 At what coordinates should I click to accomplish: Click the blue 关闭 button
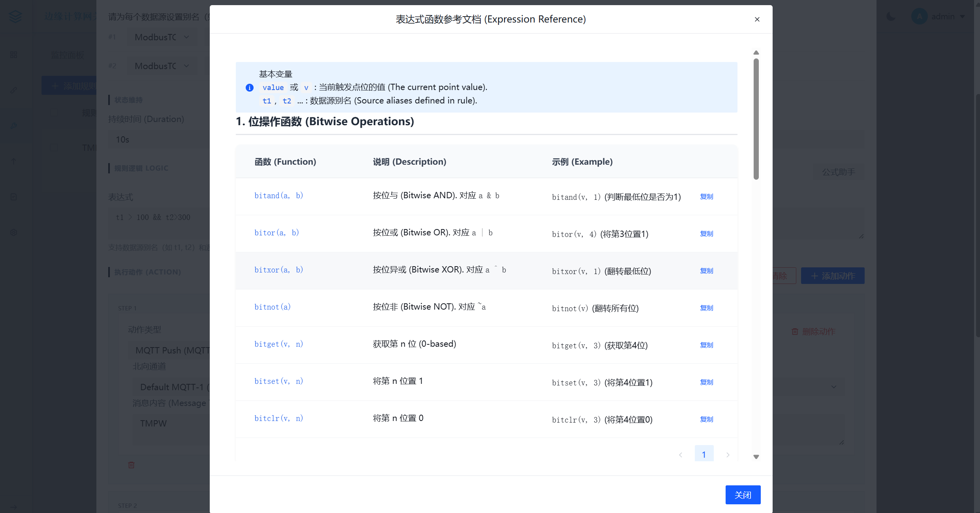pyautogui.click(x=743, y=494)
